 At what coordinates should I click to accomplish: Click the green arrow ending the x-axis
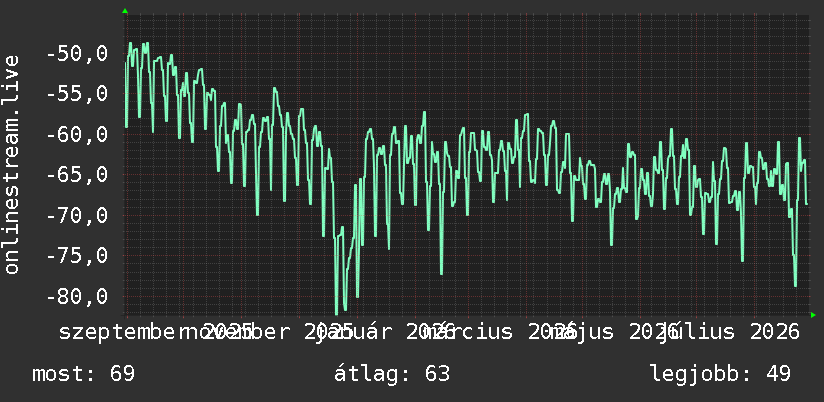point(813,315)
